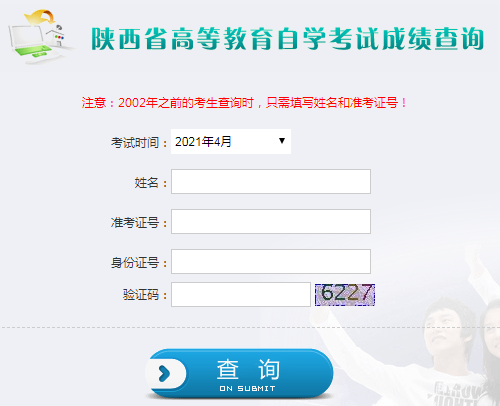Open the 考试时间 dropdown showing 2021年4月
The height and width of the screenshot is (406, 500).
(x=231, y=141)
